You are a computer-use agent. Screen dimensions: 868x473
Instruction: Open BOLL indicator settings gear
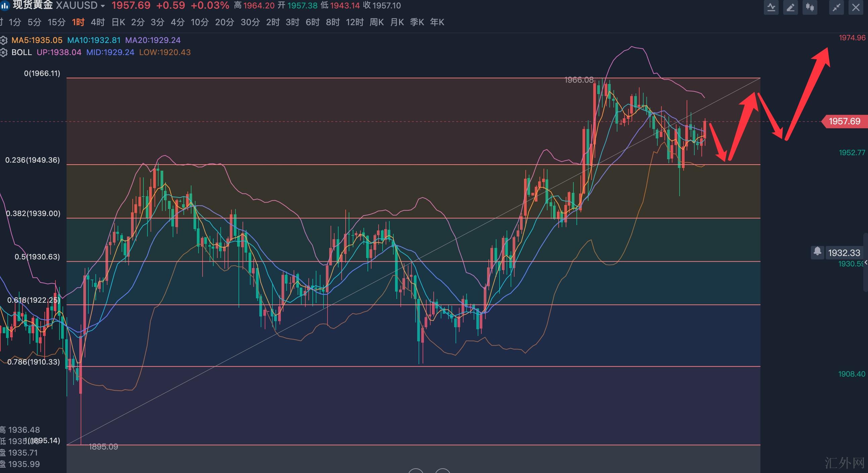[3, 52]
